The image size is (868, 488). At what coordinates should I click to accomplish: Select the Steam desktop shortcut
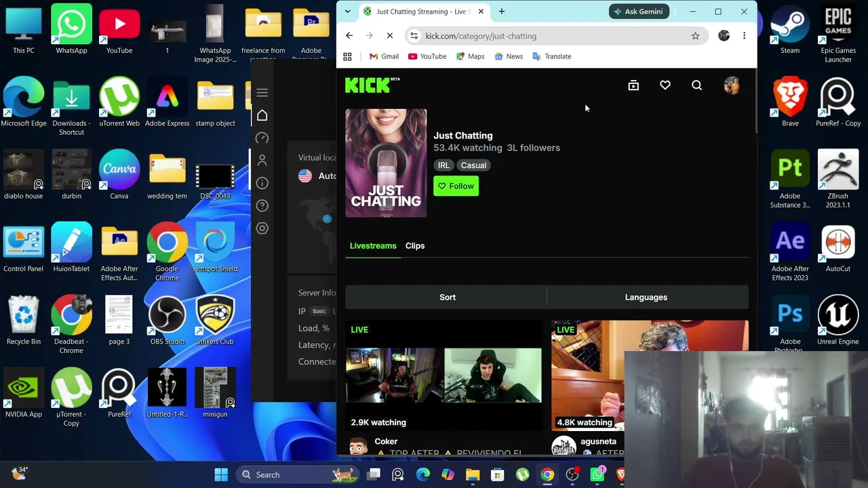click(x=790, y=29)
